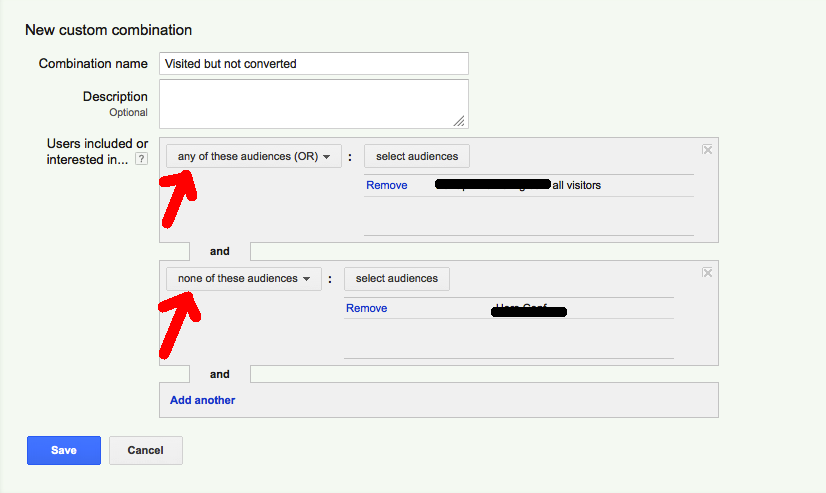826x493 pixels.
Task: Click the 'Add another' link
Action: point(202,400)
